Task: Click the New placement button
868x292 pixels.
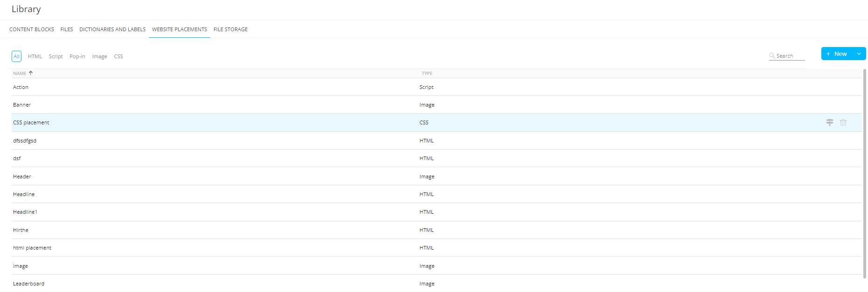Action: pyautogui.click(x=837, y=54)
